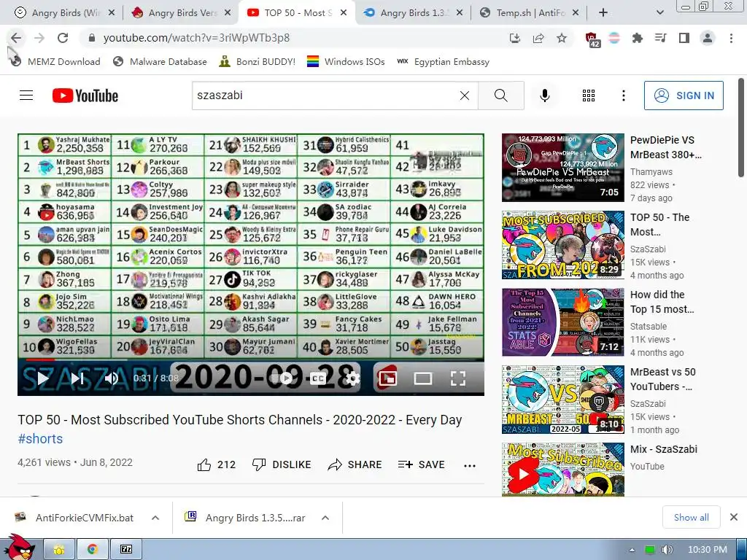Click the search magnifier button
This screenshot has height=560, width=747.
point(500,96)
